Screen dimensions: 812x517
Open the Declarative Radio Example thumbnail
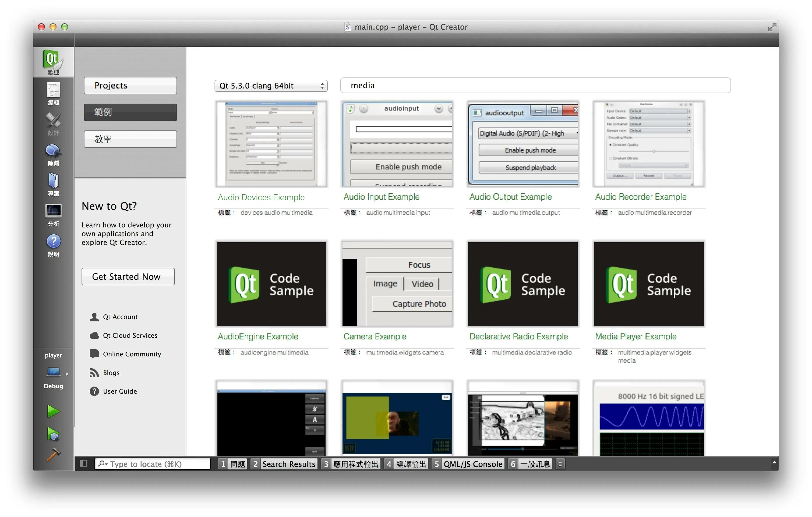pos(523,284)
